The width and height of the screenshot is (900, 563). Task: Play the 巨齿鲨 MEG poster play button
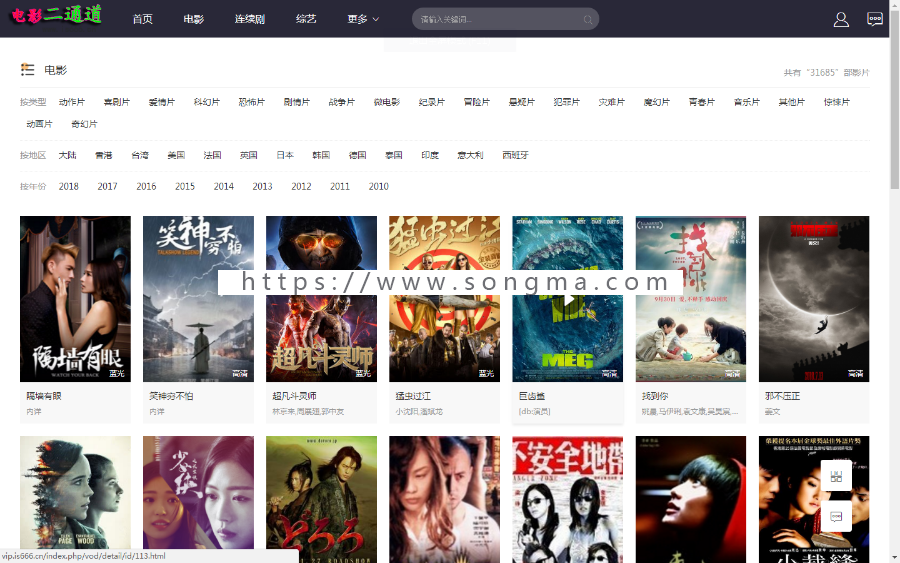tap(568, 300)
